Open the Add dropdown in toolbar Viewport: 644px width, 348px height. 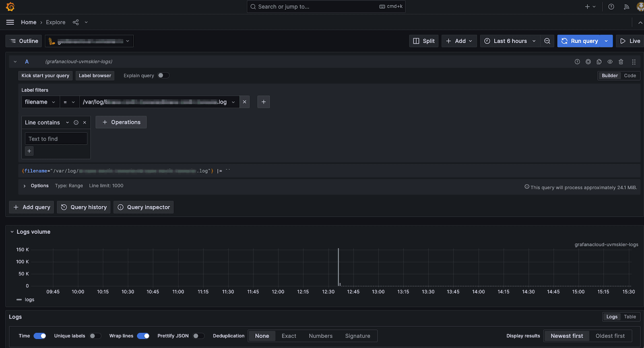pyautogui.click(x=459, y=41)
